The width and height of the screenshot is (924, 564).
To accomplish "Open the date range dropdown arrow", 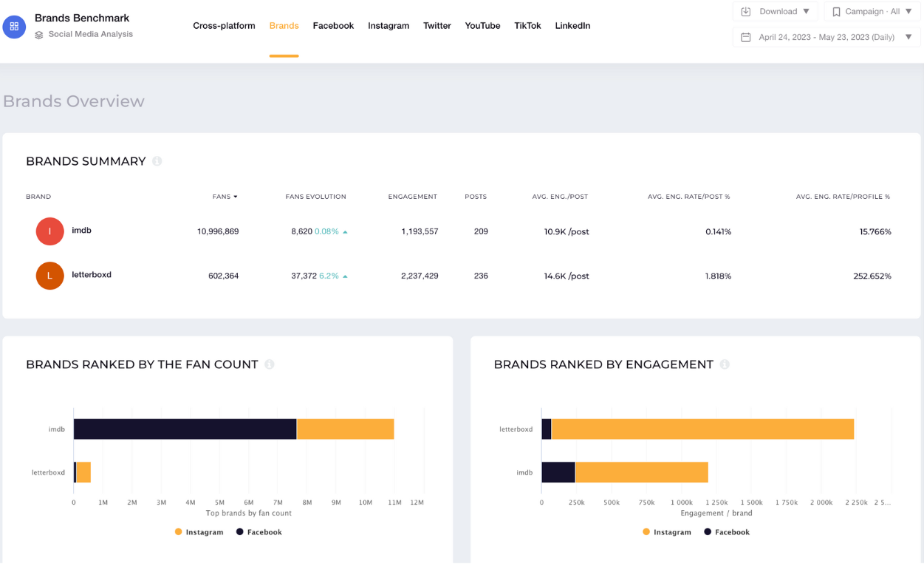I will click(x=908, y=37).
